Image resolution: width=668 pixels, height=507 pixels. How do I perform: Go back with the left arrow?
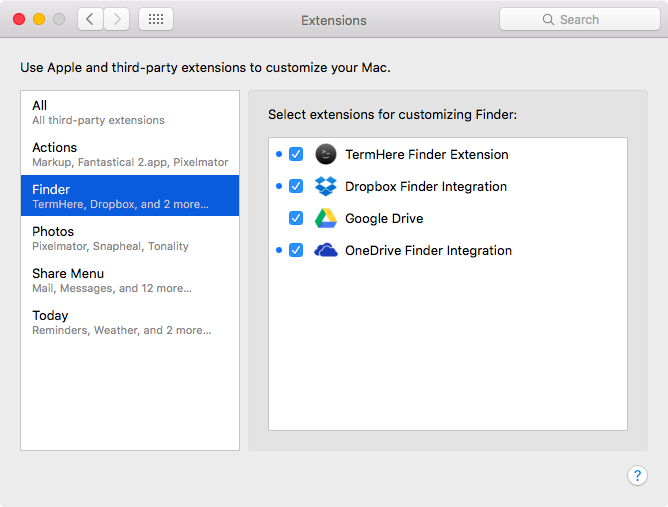pyautogui.click(x=90, y=19)
